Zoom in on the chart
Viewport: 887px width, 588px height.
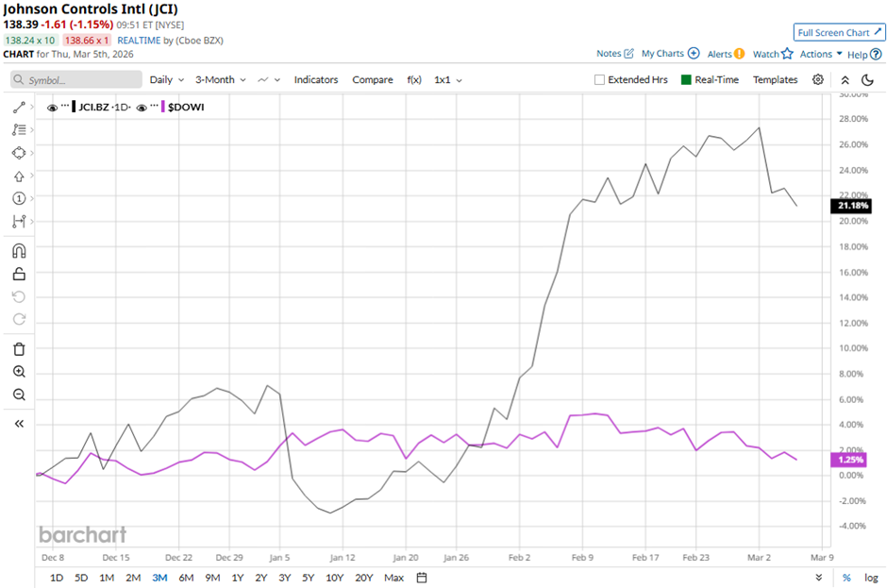click(x=19, y=372)
